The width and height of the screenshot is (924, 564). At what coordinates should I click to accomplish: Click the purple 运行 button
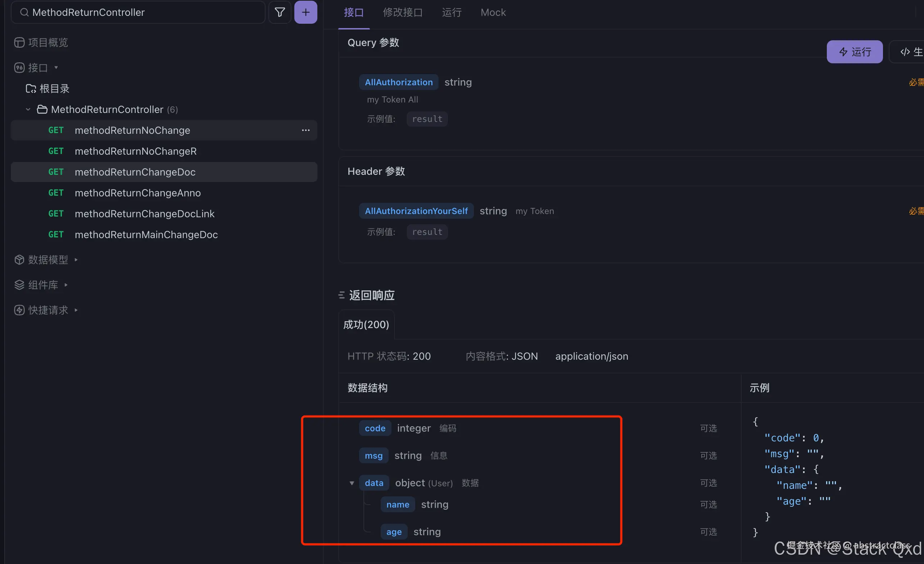coord(855,52)
